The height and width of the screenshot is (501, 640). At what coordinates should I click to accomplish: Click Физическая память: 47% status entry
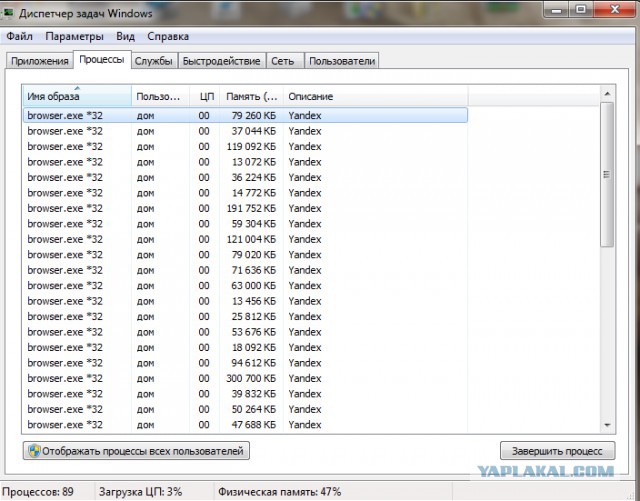tap(280, 492)
